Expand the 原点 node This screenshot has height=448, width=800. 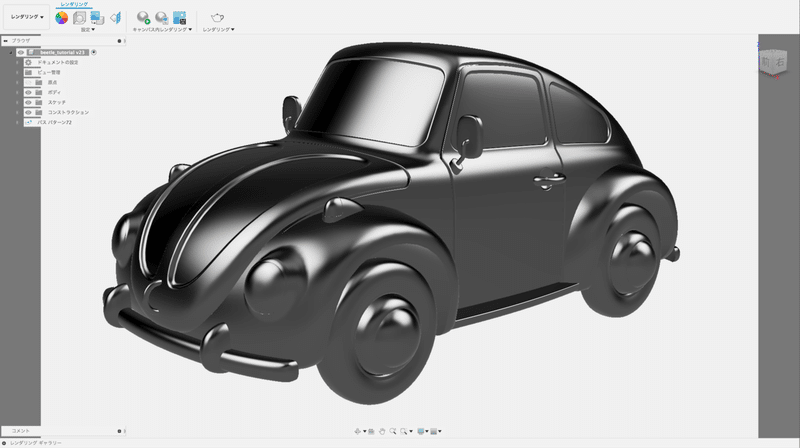[17, 82]
